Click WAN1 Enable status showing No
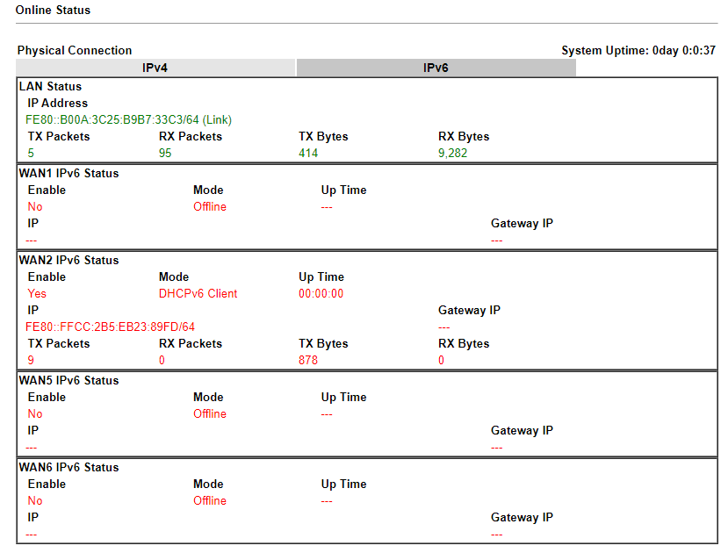Viewport: 728px width, 560px height. point(34,206)
